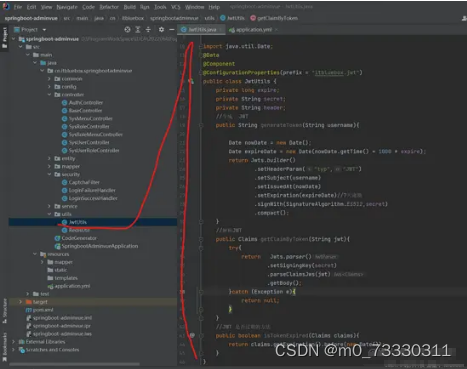This screenshot has height=369, width=467.
Task: Close the application.yml tab
Action: [276, 30]
